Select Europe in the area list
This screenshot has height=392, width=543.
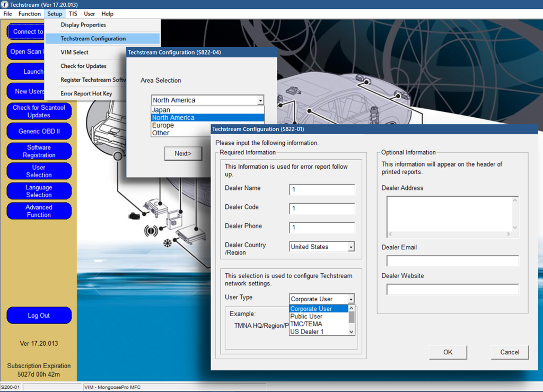163,126
